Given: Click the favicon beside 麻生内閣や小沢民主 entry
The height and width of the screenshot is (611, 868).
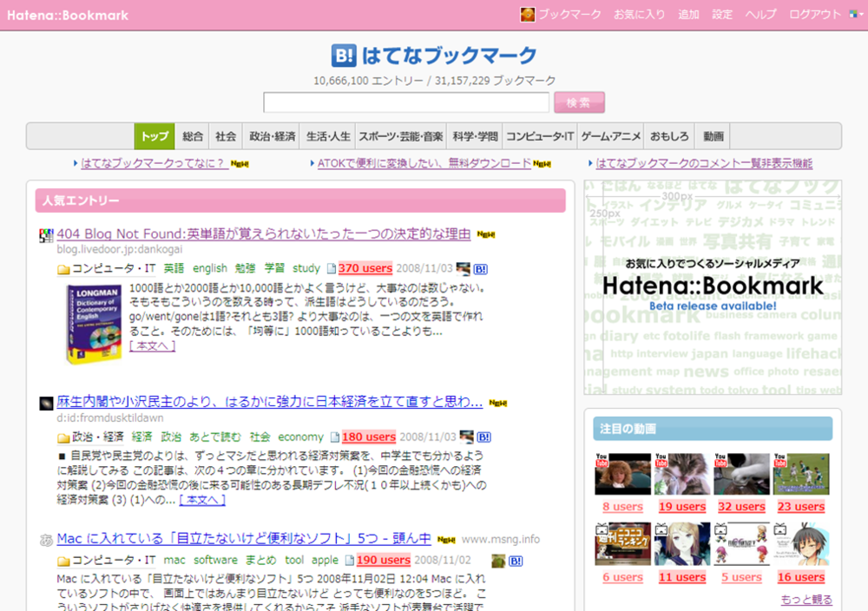Looking at the screenshot, I should [46, 404].
